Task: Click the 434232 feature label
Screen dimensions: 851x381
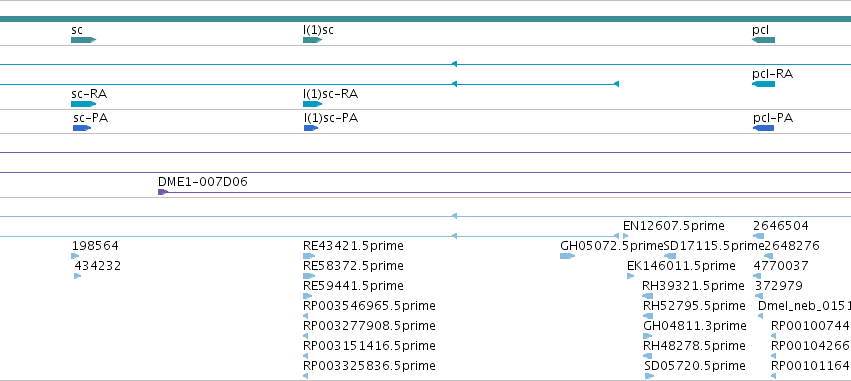Action: (x=98, y=266)
